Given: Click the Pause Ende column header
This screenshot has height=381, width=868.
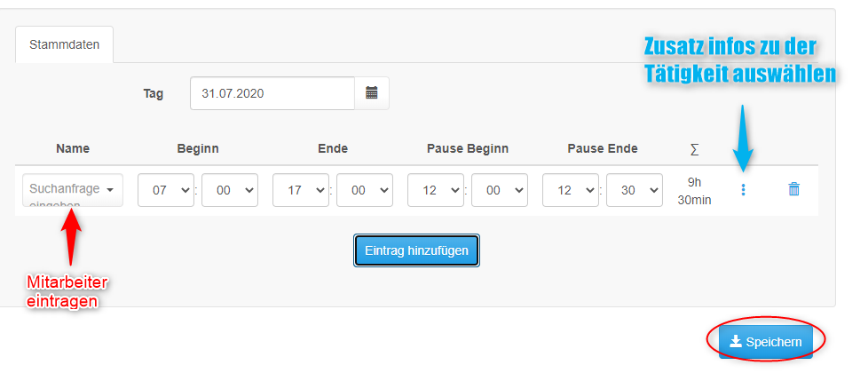Looking at the screenshot, I should coord(603,148).
